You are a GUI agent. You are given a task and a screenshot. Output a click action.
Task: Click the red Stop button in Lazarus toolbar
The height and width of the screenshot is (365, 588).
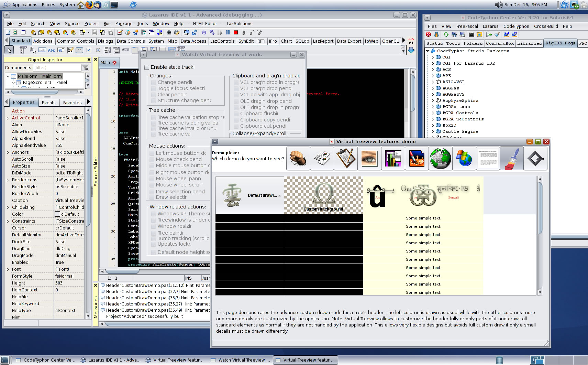tap(236, 32)
